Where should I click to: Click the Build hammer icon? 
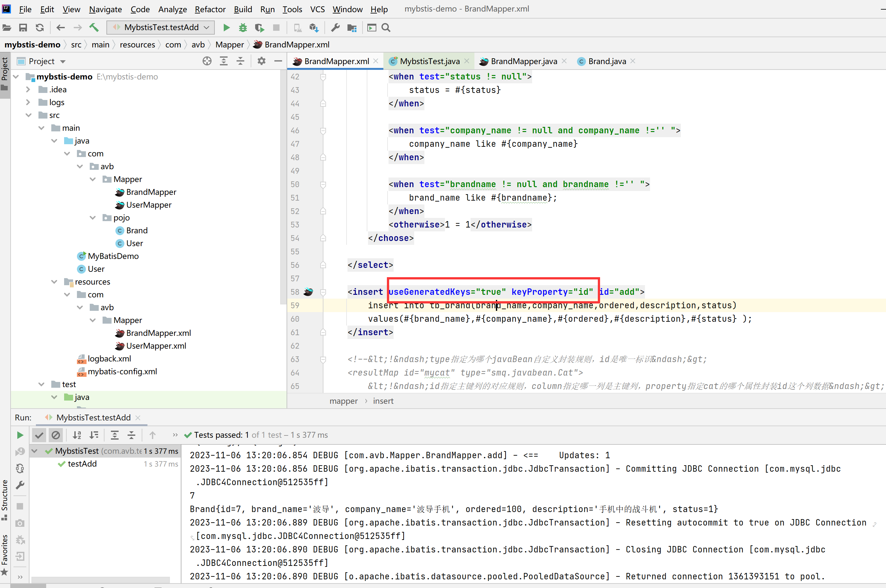coord(94,28)
